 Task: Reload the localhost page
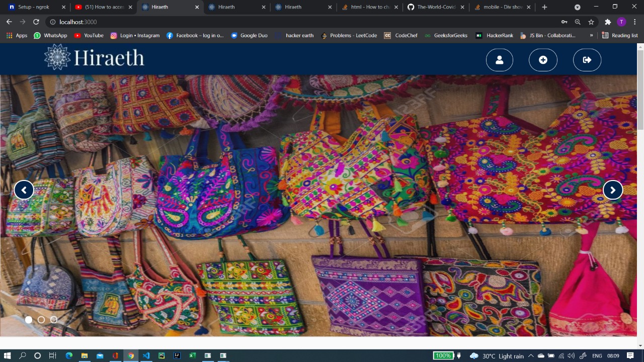[x=36, y=22]
